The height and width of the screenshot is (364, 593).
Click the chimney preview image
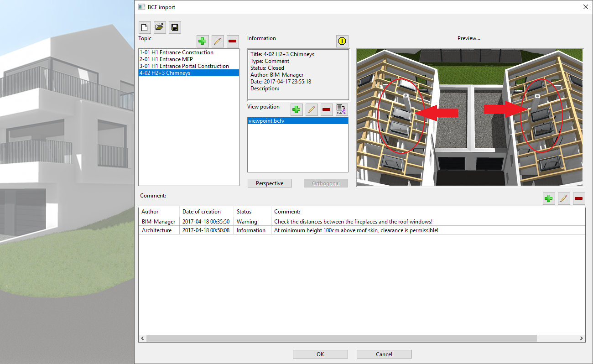coord(469,117)
